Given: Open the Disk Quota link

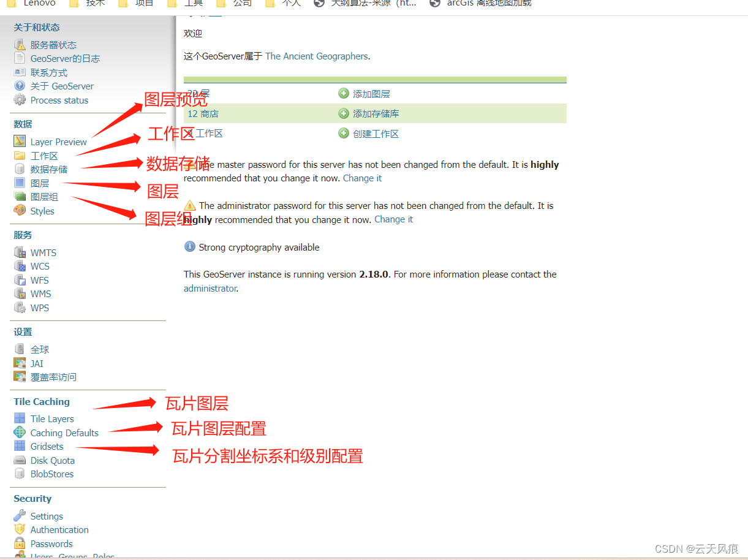Looking at the screenshot, I should click(53, 461).
